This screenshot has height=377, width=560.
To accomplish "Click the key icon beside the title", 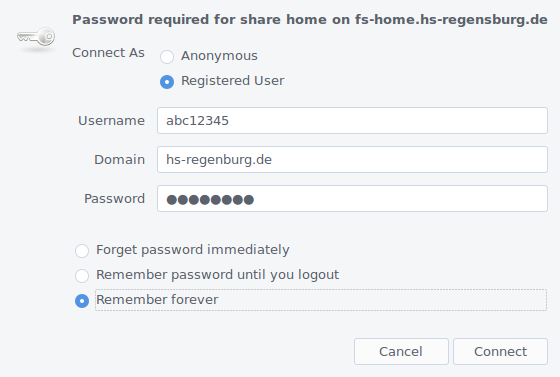I will pos(36,37).
